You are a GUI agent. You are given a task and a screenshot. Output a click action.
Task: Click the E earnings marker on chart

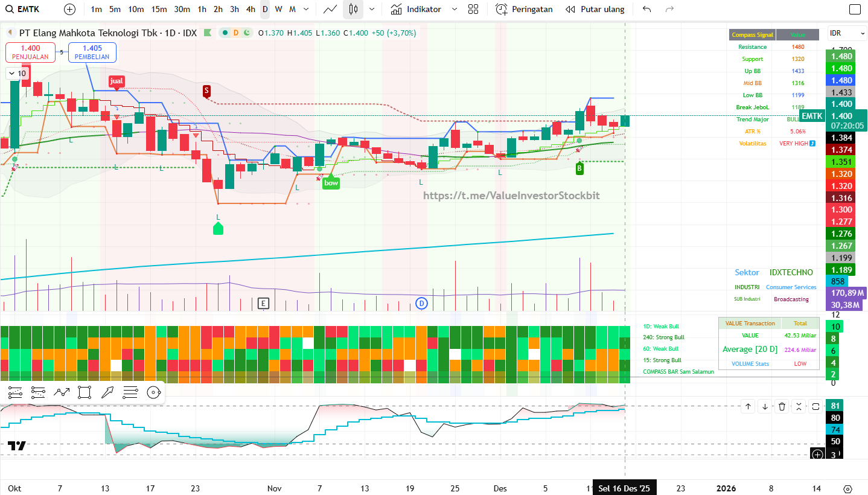point(263,303)
